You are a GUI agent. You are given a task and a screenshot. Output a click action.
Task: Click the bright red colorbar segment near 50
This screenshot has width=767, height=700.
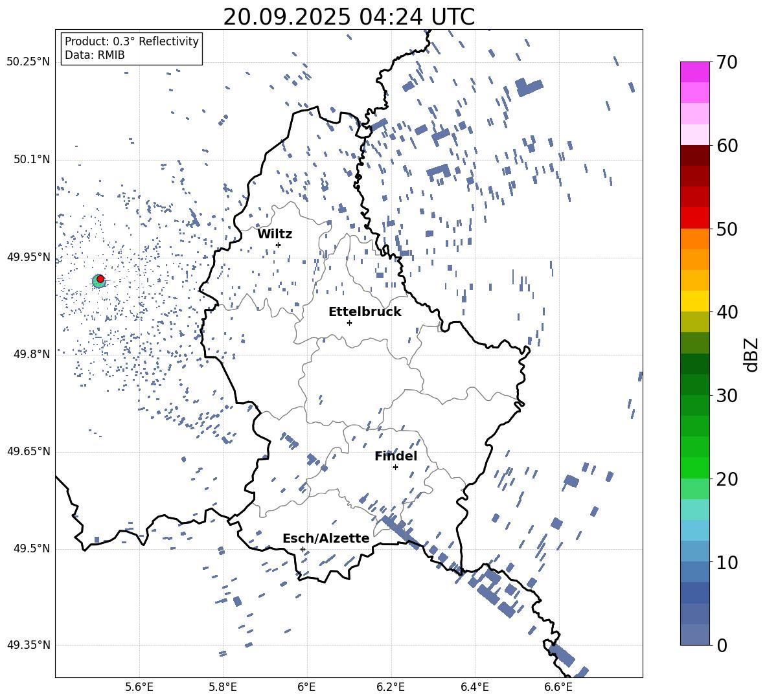(x=694, y=218)
